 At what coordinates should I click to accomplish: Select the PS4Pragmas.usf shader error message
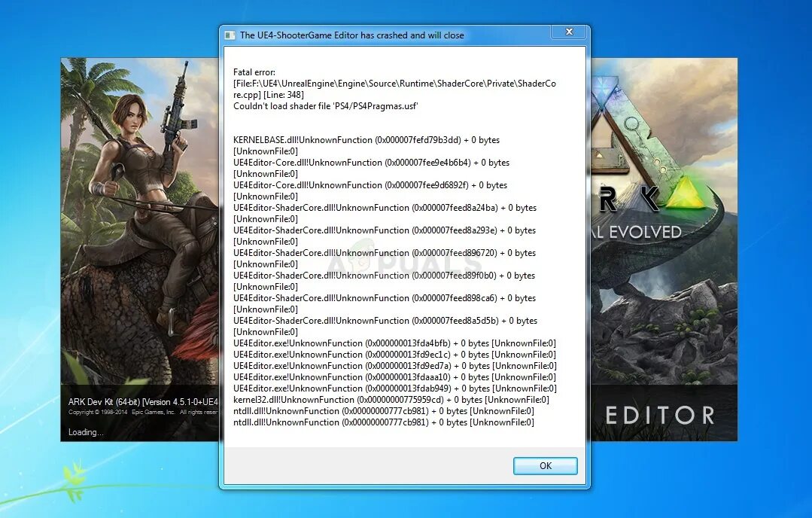pos(324,106)
